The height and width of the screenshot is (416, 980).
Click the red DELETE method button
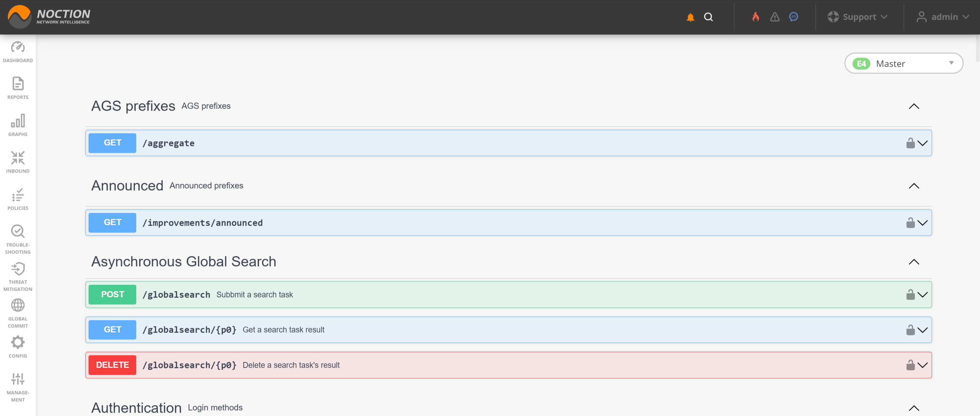(112, 365)
